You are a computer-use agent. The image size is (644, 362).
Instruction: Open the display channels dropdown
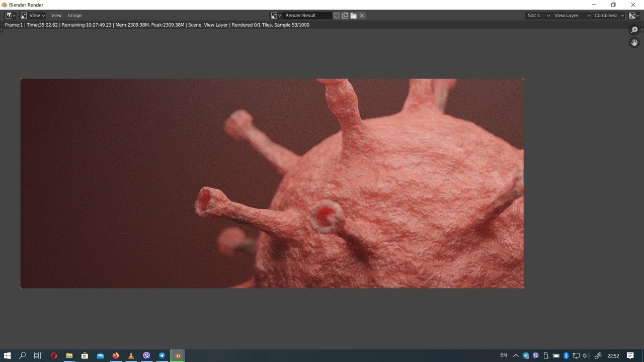tap(634, 16)
